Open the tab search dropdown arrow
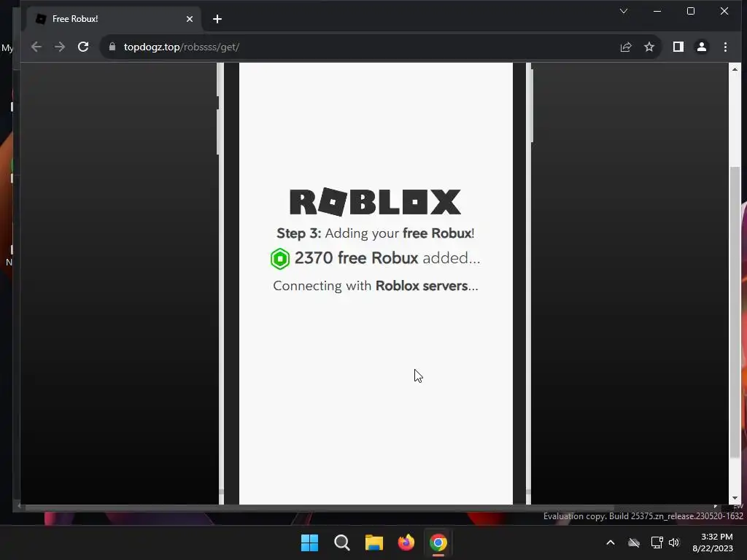The width and height of the screenshot is (747, 560). pyautogui.click(x=624, y=11)
